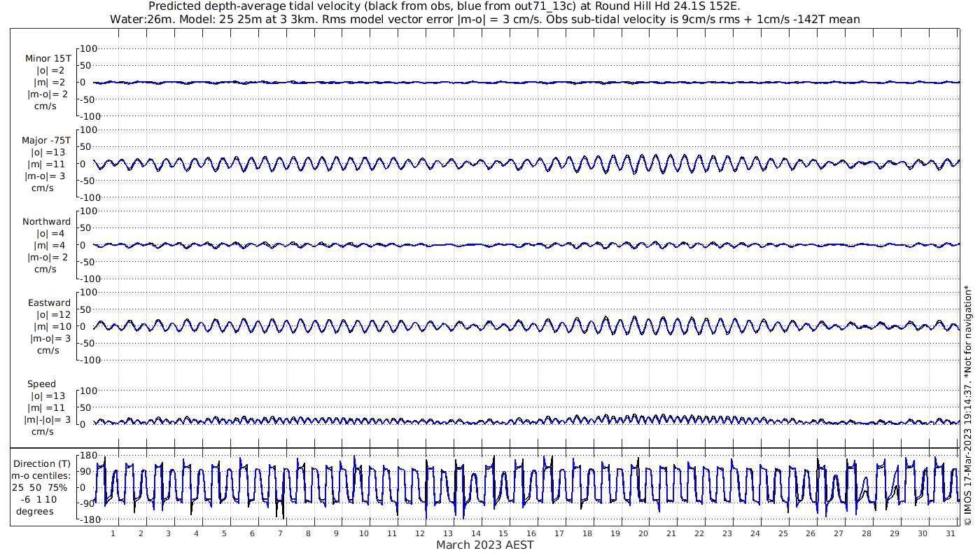
Task: Click the 'Speed' panel label
Action: coord(42,384)
